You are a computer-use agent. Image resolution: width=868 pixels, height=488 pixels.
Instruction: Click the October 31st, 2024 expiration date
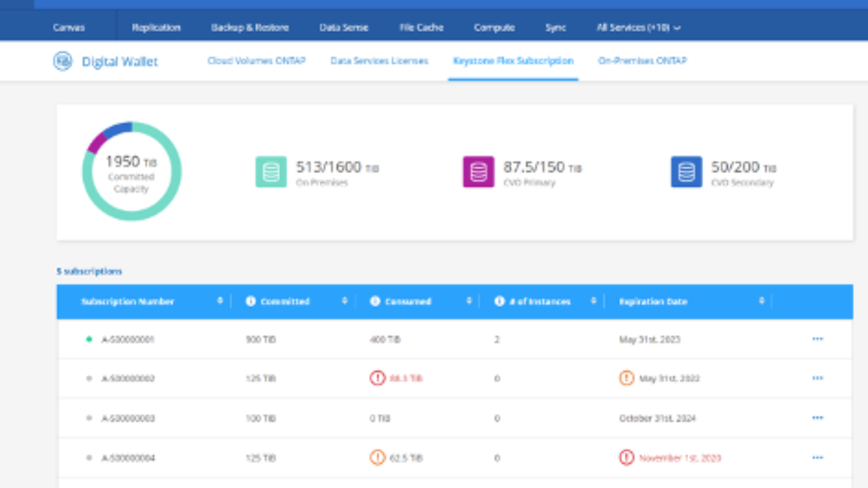click(656, 418)
